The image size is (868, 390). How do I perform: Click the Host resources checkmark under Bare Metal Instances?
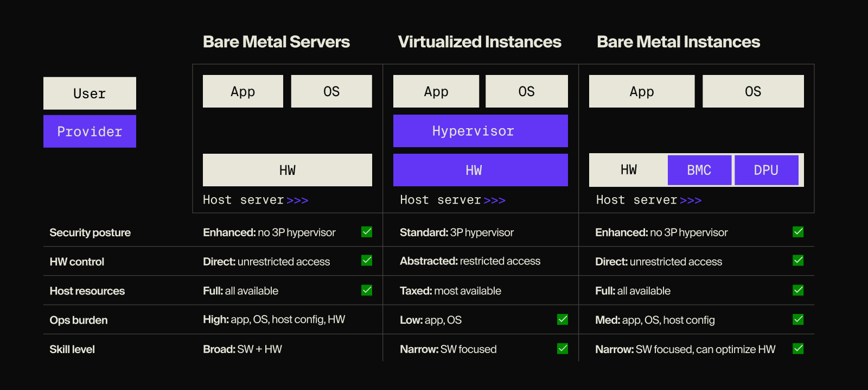click(798, 290)
